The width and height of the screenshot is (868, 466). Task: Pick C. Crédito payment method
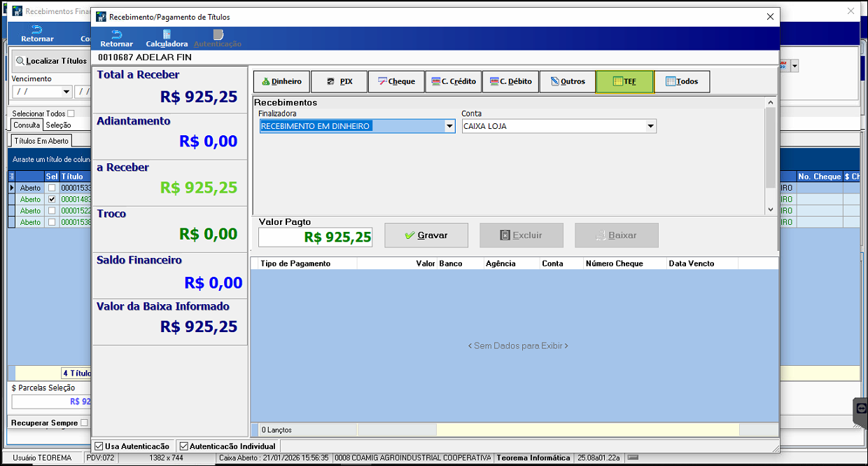tap(453, 82)
